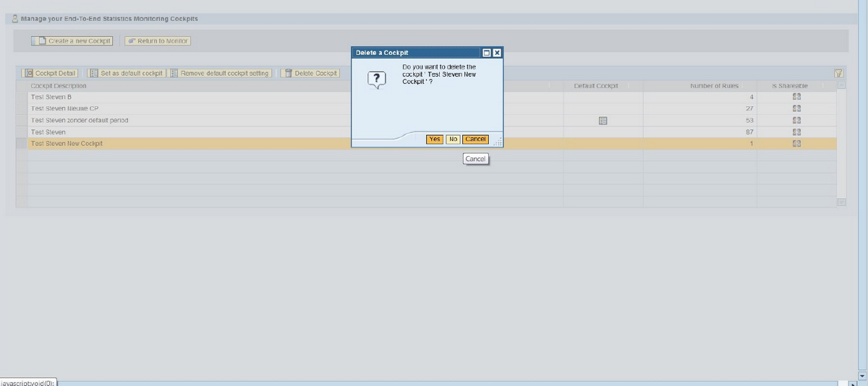
Task: Click the Delete Cockpit toolbar button
Action: coord(310,73)
